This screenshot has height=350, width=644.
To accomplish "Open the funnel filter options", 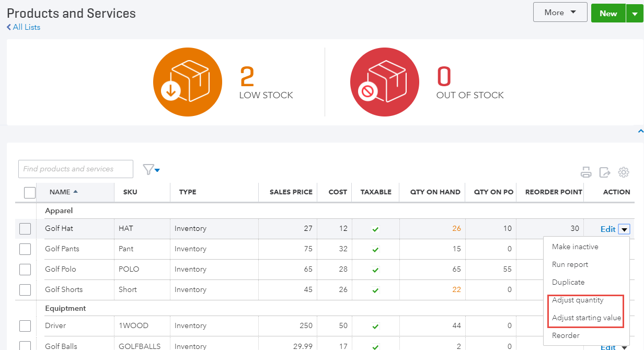I will 151,169.
